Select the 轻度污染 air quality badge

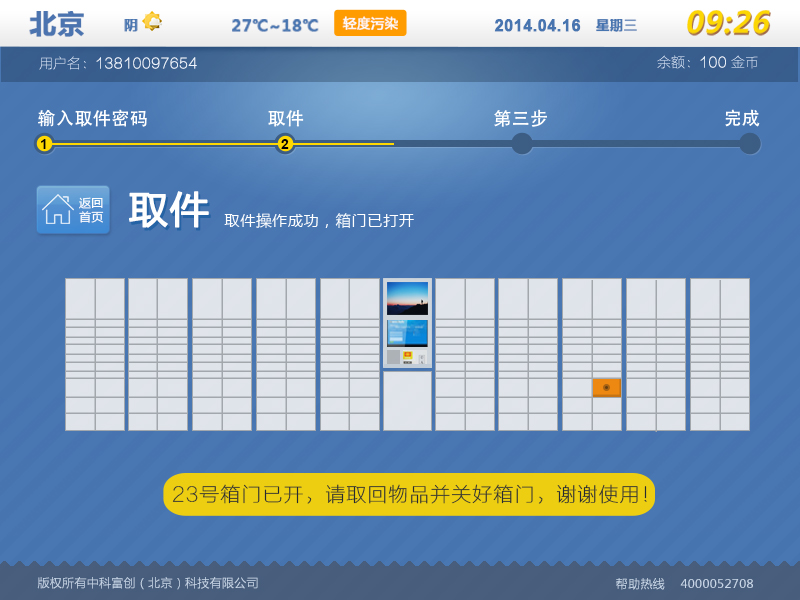[x=369, y=22]
